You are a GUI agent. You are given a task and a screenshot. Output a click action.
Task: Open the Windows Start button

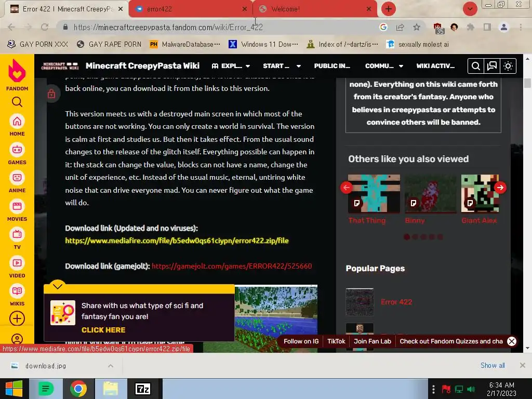[x=14, y=389]
